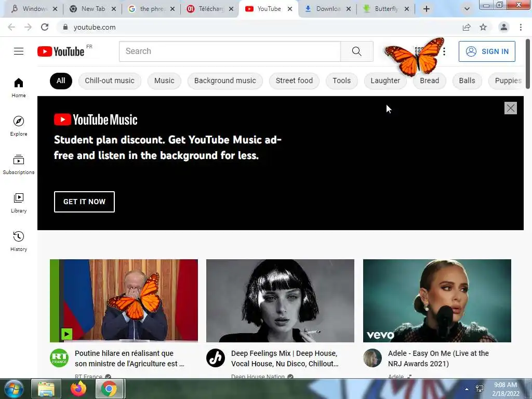Switch to the Butterfly tab

point(386,9)
